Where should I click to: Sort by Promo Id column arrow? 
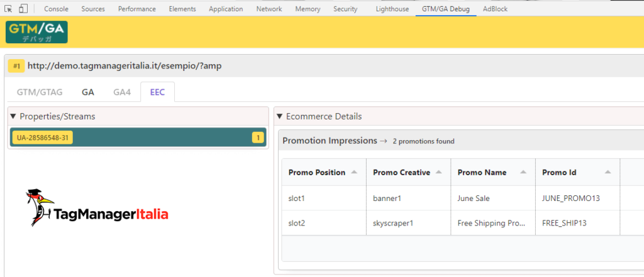click(x=608, y=173)
